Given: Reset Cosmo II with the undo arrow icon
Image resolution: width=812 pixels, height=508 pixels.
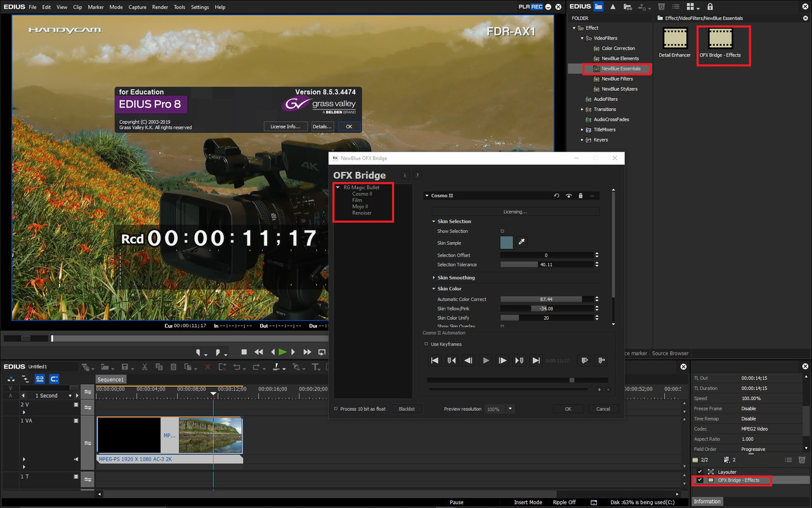Looking at the screenshot, I should pyautogui.click(x=556, y=196).
